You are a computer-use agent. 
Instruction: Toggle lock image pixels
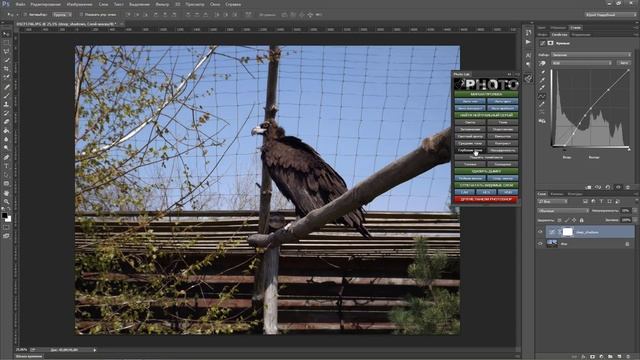tap(567, 220)
